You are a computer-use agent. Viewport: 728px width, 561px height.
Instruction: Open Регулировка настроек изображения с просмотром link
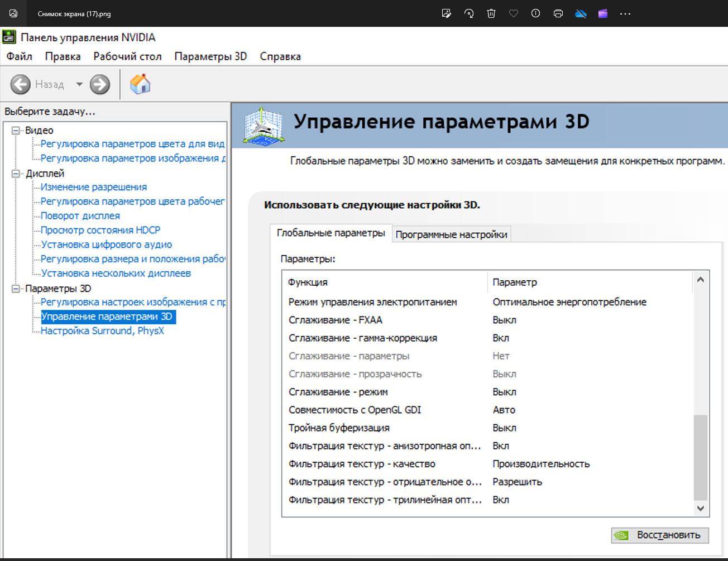tap(133, 302)
